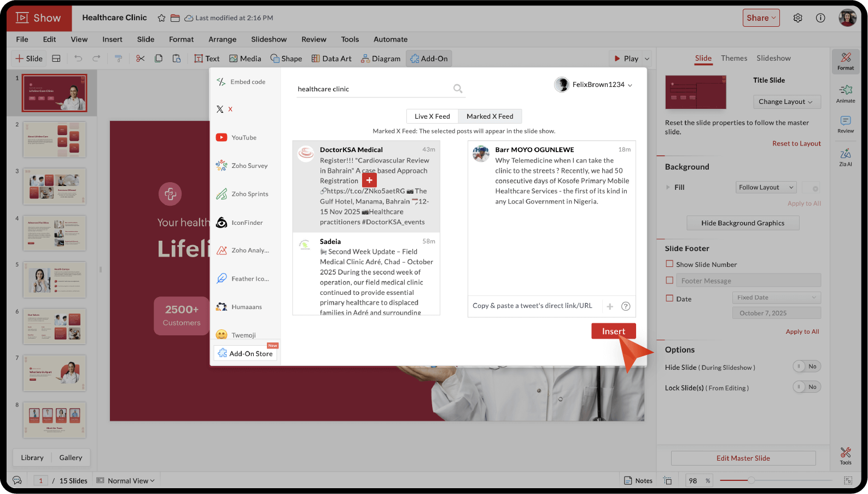Image resolution: width=868 pixels, height=494 pixels.
Task: Check the Date checkbox
Action: coord(669,299)
